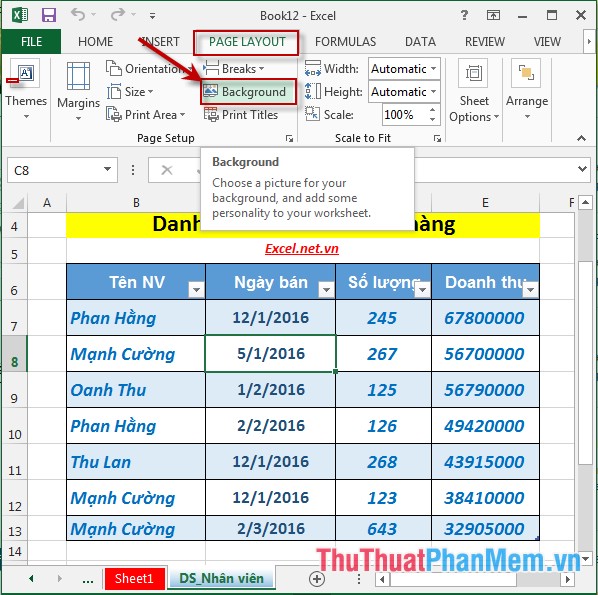Open the Name Box dropdown arrow
This screenshot has height=595, width=598.
(108, 169)
